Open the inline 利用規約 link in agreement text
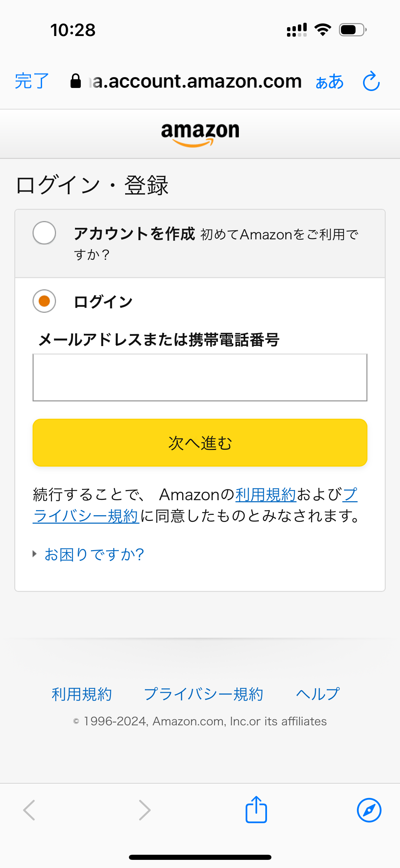 pos(266,494)
